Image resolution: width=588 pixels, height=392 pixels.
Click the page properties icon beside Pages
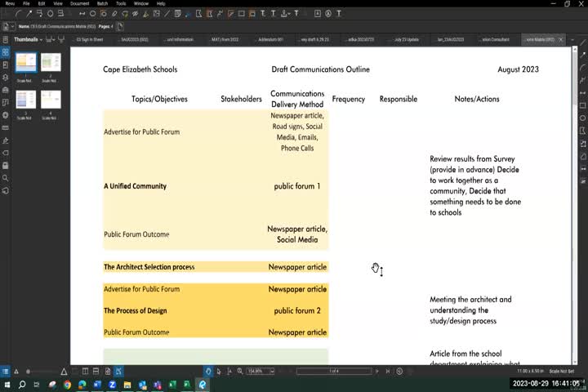120,27
